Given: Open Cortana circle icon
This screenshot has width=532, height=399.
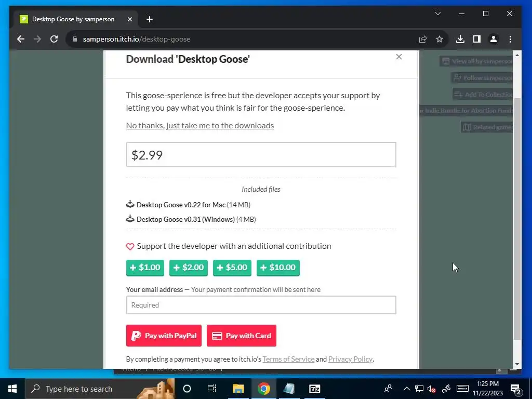Looking at the screenshot, I should (187, 389).
